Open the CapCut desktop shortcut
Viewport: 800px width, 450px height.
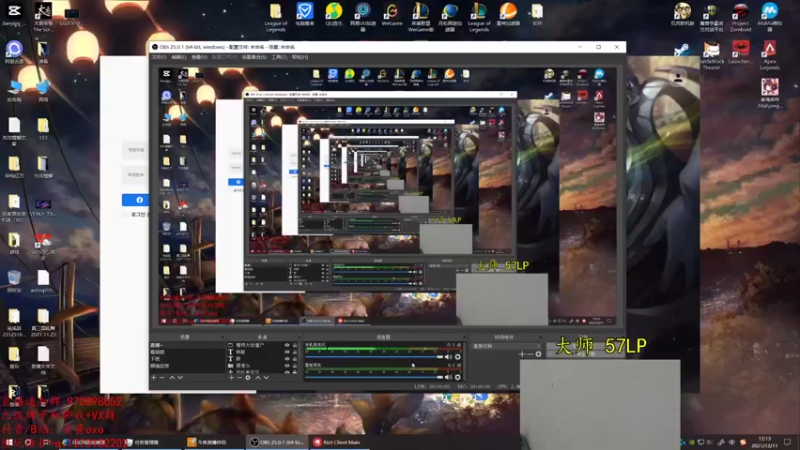pyautogui.click(x=14, y=14)
